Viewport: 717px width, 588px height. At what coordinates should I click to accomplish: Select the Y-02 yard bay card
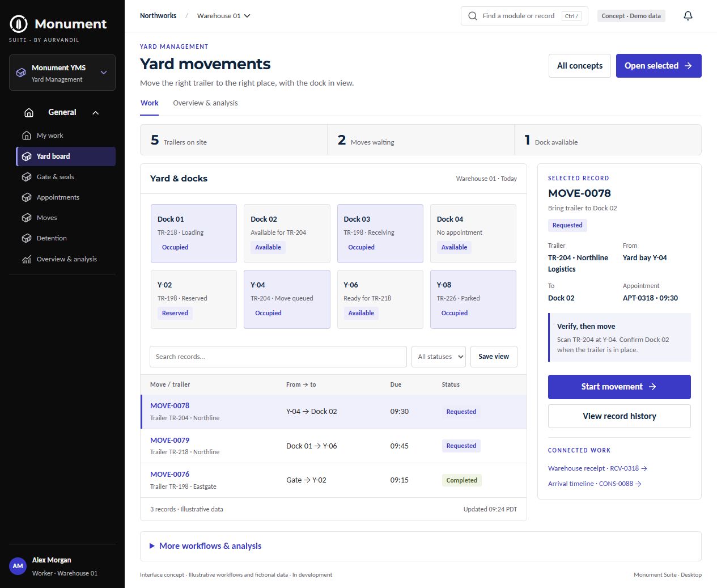pyautogui.click(x=194, y=299)
